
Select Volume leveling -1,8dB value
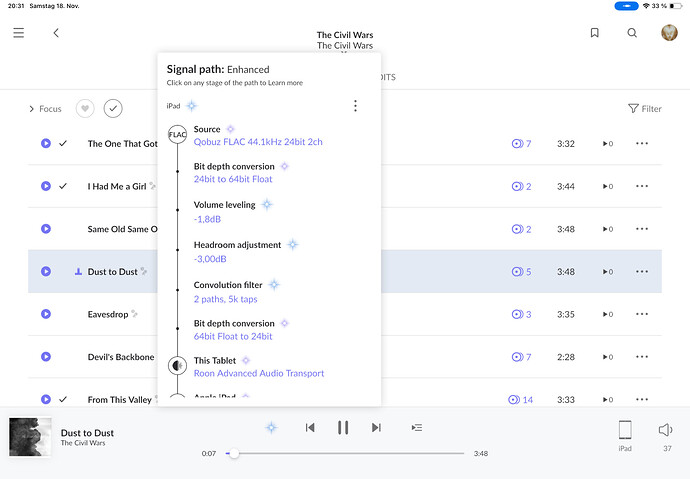pyautogui.click(x=207, y=219)
